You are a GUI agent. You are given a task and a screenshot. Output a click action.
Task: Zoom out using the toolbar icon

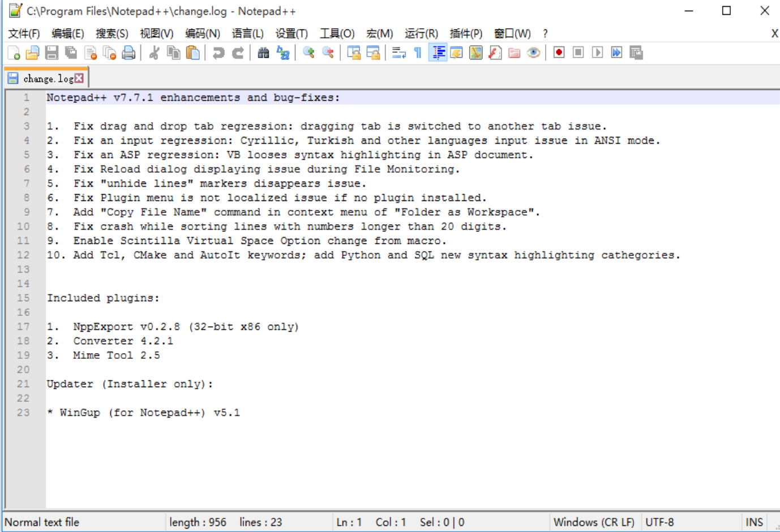coord(328,53)
